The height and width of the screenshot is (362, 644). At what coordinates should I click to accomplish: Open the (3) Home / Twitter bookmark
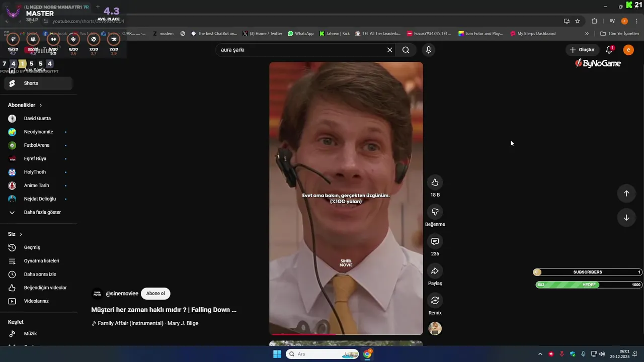pyautogui.click(x=262, y=34)
